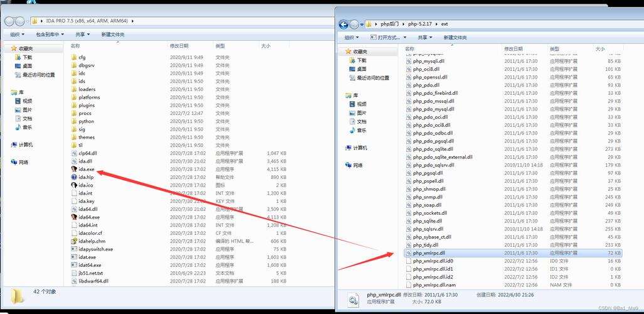The height and width of the screenshot is (314, 644).
Task: Select the python folder icon
Action: [x=74, y=121]
